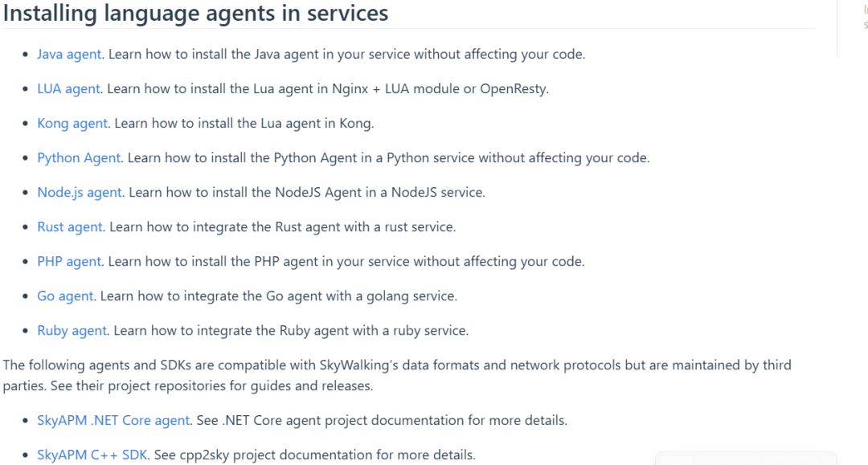Viewport: 868px width, 465px height.
Task: Click the golang service description sentence
Action: (279, 296)
